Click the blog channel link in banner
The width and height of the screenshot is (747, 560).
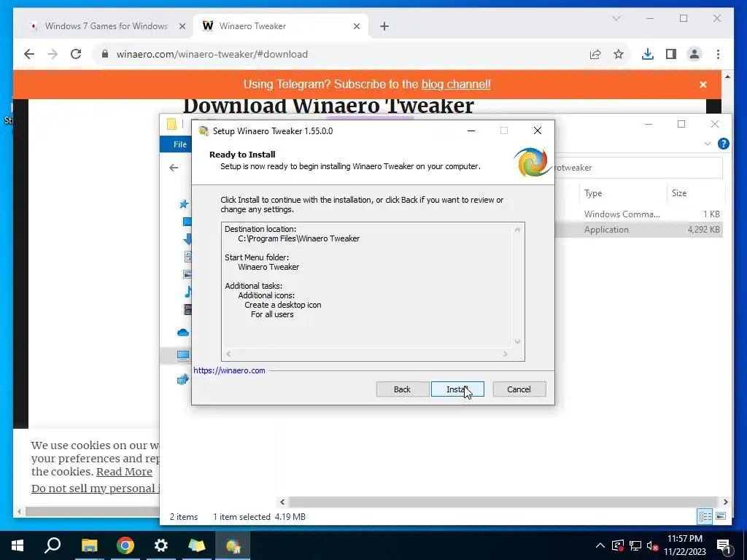click(456, 85)
